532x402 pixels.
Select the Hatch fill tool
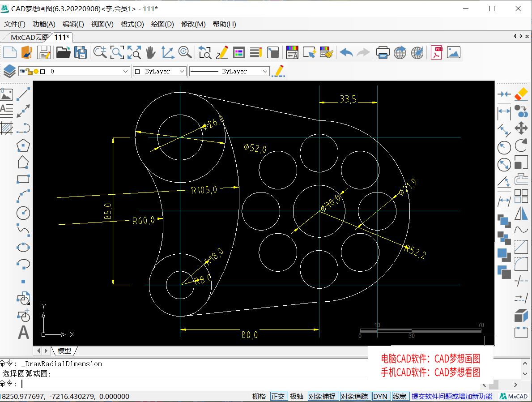point(6,128)
